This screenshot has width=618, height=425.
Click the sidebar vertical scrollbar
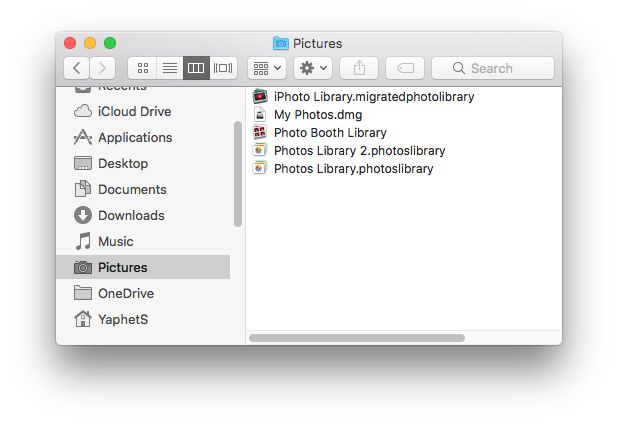(238, 174)
